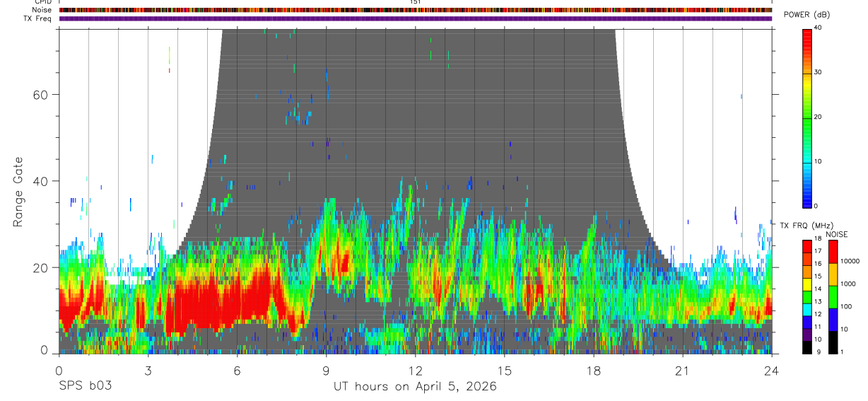The height and width of the screenshot is (401, 868).
Task: Click the 40 tick on the power colorbar
Action: click(x=818, y=28)
